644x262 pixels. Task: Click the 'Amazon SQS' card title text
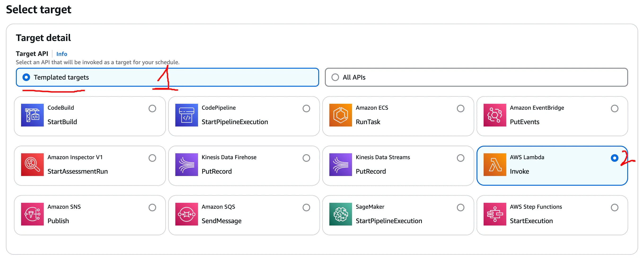tap(219, 207)
